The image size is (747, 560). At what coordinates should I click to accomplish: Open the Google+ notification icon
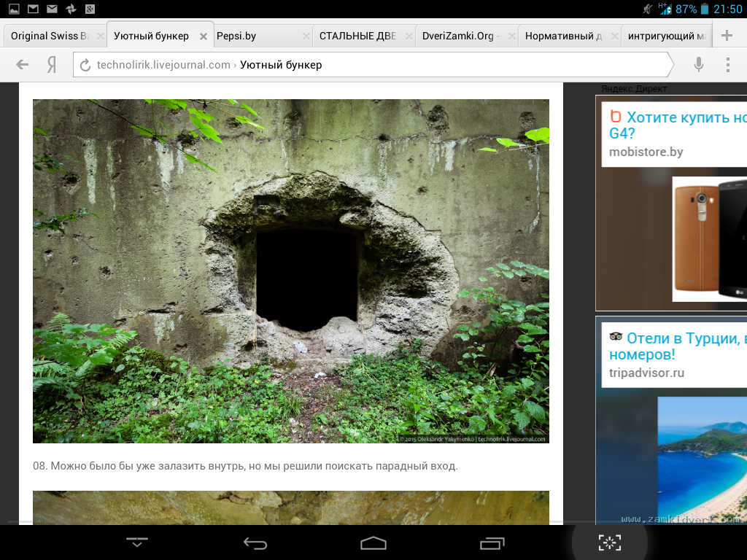pyautogui.click(x=90, y=9)
